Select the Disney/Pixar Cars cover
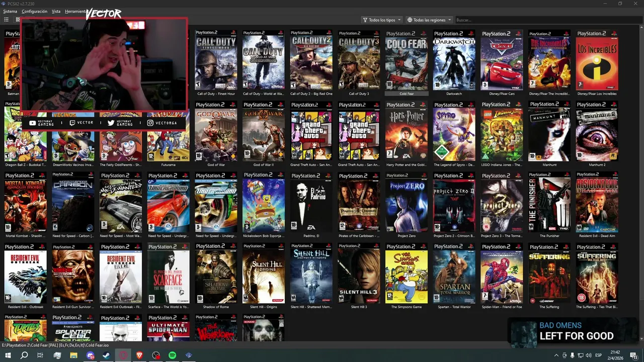 point(502,60)
